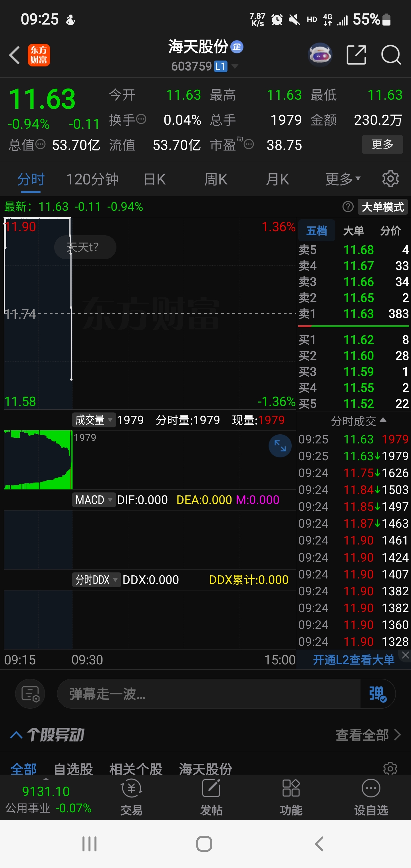Tap the danmaku settings list icon
Viewport: 411px width, 868px height.
[x=30, y=694]
